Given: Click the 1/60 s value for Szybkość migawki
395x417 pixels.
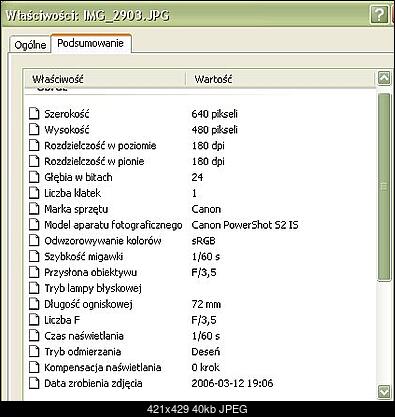Looking at the screenshot, I should click(x=206, y=257).
